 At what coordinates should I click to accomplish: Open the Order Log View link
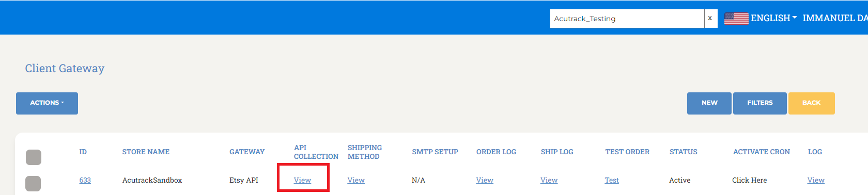485,180
